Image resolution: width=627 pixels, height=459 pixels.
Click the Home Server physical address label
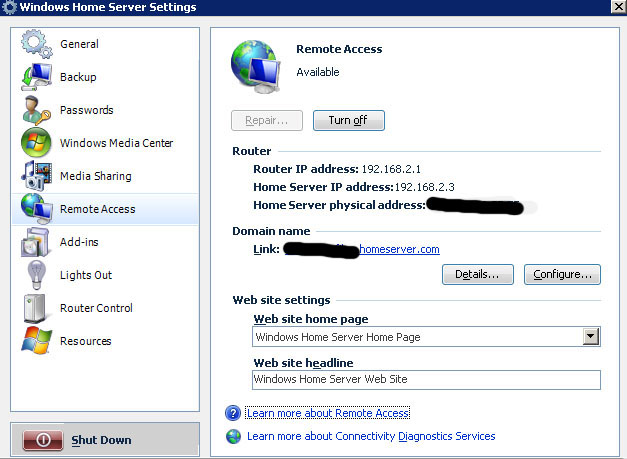[x=339, y=205]
